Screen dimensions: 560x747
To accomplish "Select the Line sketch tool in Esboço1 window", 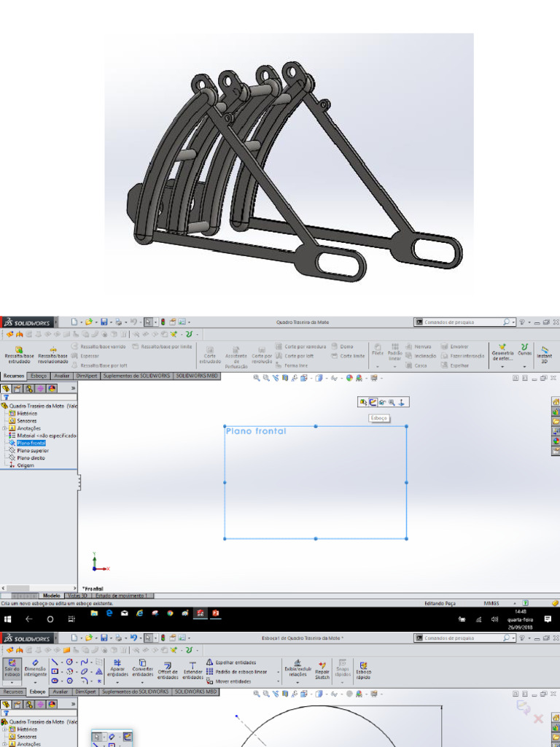I will pyautogui.click(x=55, y=662).
